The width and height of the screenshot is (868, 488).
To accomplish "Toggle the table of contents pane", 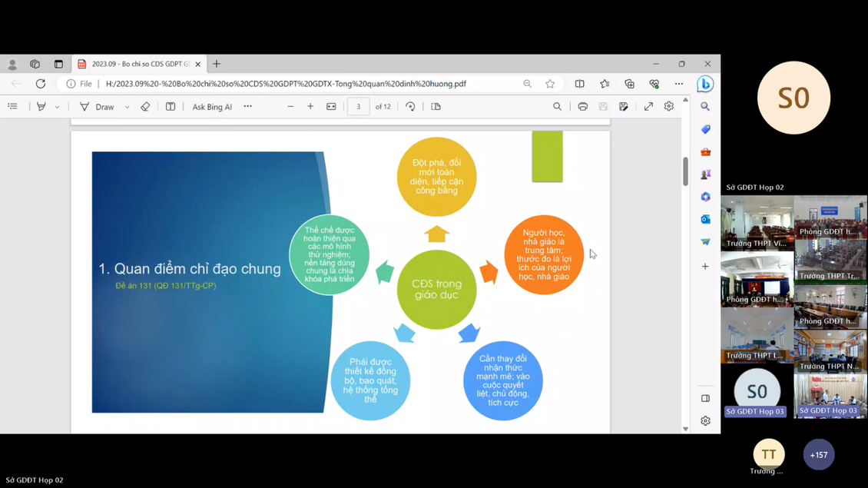I will [x=13, y=107].
